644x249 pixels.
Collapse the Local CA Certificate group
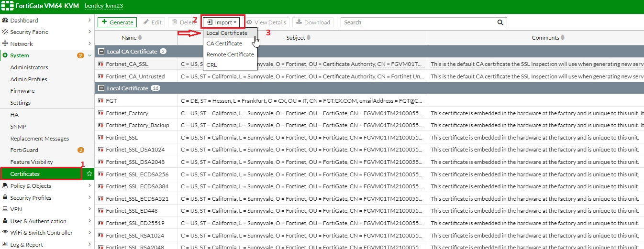tap(101, 52)
